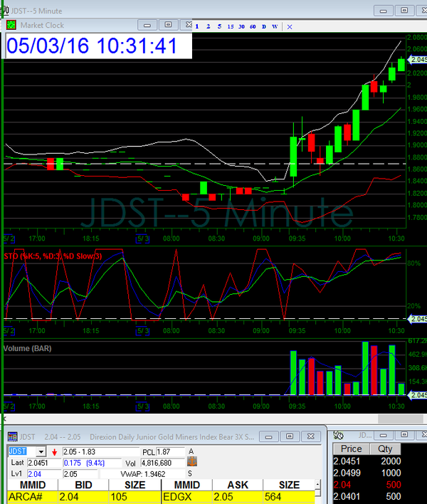The width and height of the screenshot is (427, 504).
Task: Click the green Market Clock window icon
Action: pos(11,25)
